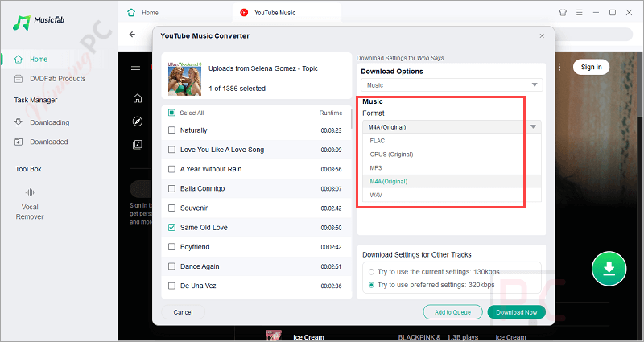Click the home icon in Home tab
The width and height of the screenshot is (644, 342).
tap(131, 13)
